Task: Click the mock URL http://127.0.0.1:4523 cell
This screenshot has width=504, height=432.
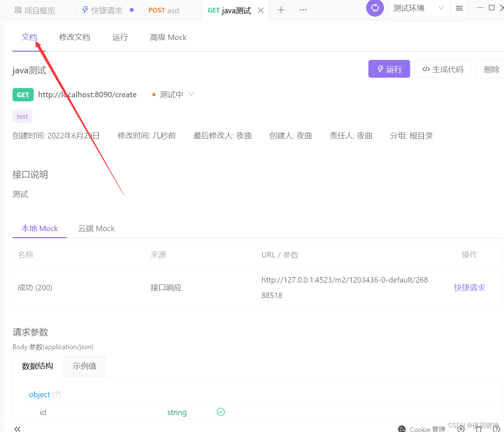Action: (x=344, y=287)
